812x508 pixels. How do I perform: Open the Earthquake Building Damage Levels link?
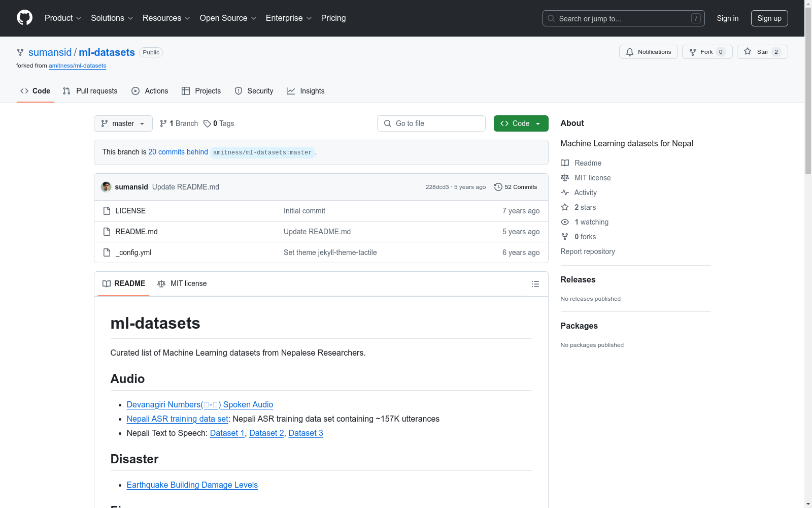[192, 485]
